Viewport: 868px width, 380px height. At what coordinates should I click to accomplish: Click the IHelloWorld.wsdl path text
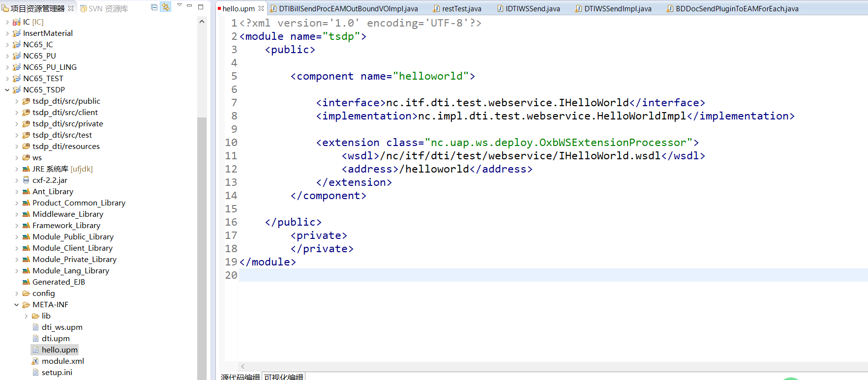coord(520,156)
